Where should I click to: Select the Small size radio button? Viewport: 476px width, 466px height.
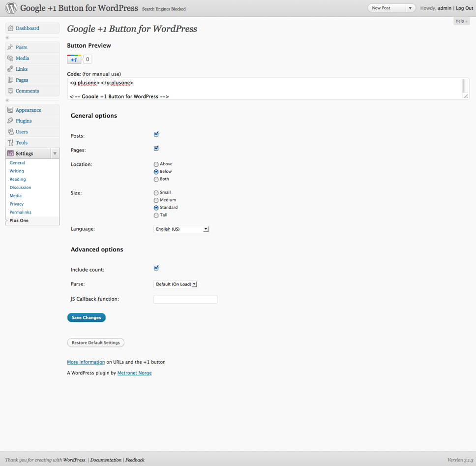(156, 193)
